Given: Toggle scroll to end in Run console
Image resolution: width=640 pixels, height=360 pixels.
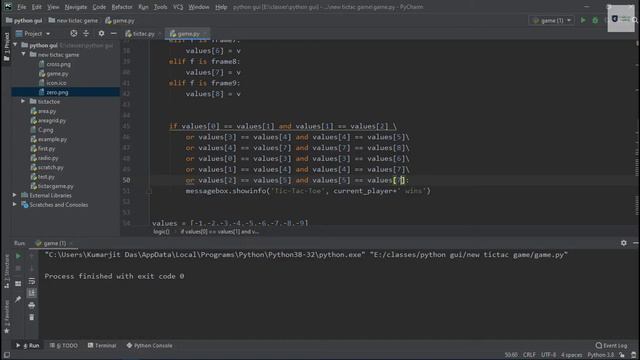Looking at the screenshot, I should click(x=32, y=293).
